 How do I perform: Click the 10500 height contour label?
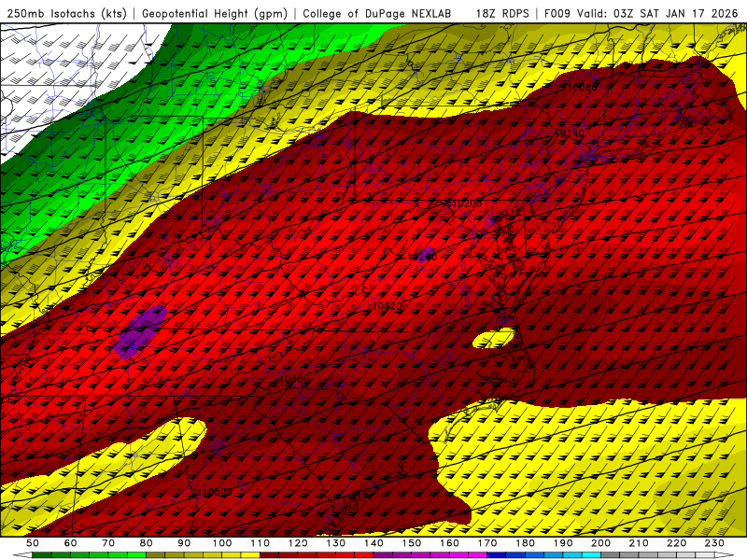click(x=218, y=492)
